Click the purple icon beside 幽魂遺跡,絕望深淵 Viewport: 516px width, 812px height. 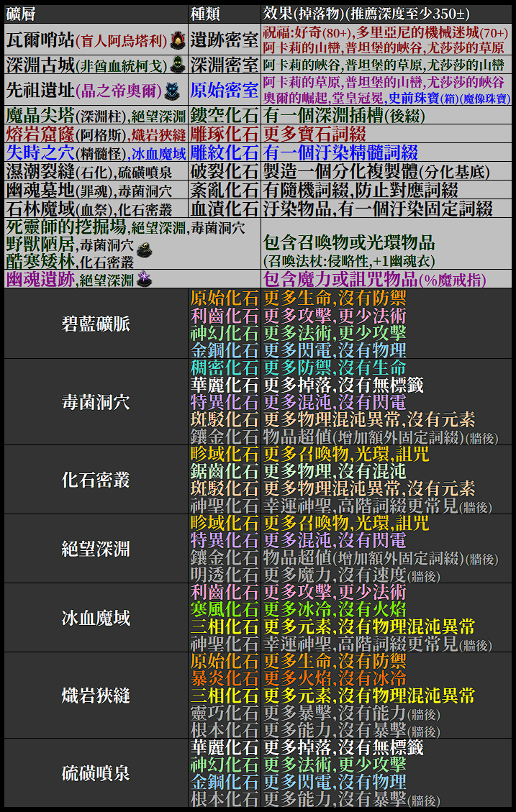(145, 280)
